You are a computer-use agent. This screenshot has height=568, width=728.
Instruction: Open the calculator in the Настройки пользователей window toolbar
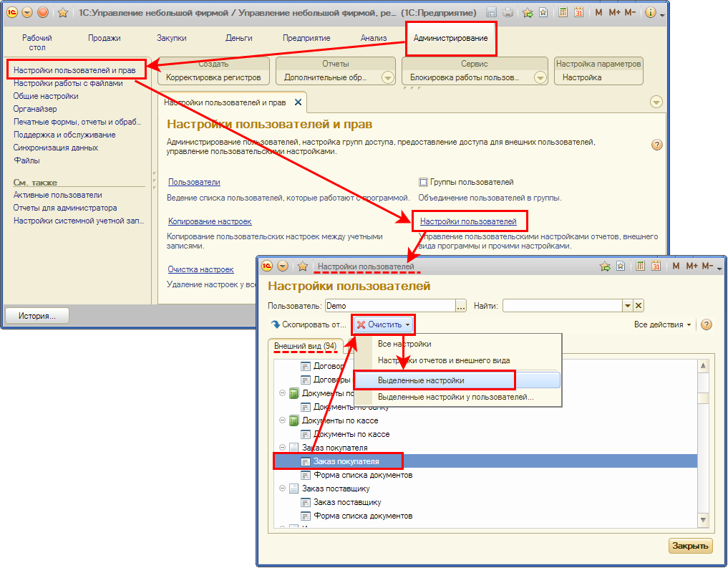[x=640, y=266]
